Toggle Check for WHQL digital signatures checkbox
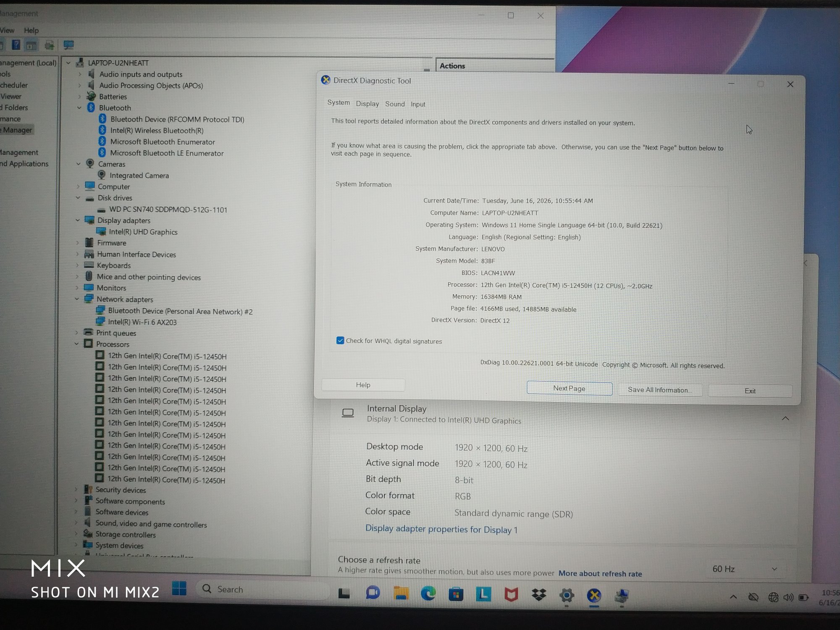 click(340, 341)
